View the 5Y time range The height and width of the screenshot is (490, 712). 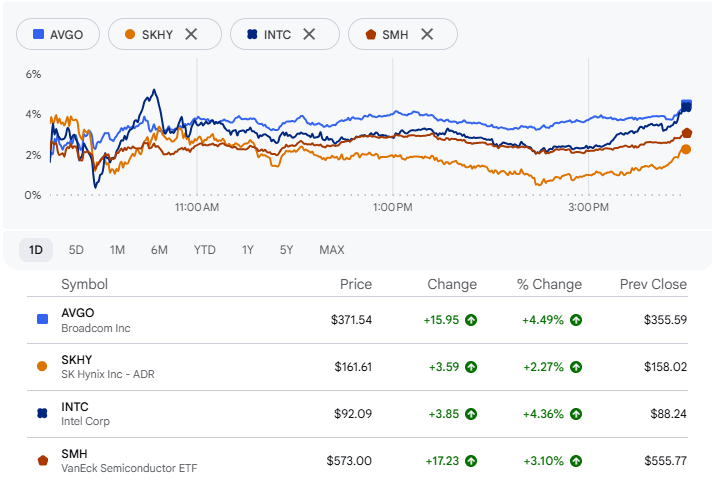pyautogui.click(x=287, y=250)
